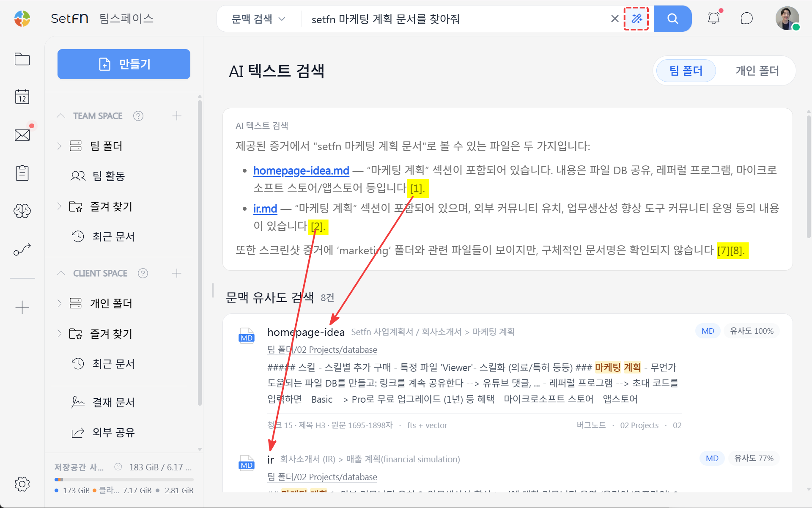Click the AI magic wand search icon
The width and height of the screenshot is (812, 508).
pyautogui.click(x=636, y=19)
